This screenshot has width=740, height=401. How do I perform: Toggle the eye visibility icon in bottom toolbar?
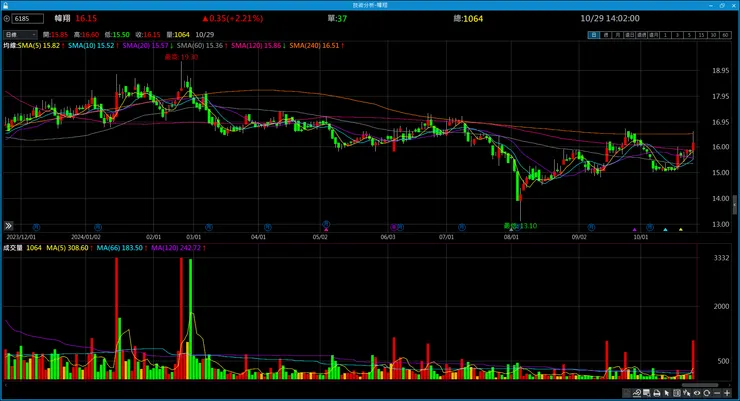click(697, 393)
